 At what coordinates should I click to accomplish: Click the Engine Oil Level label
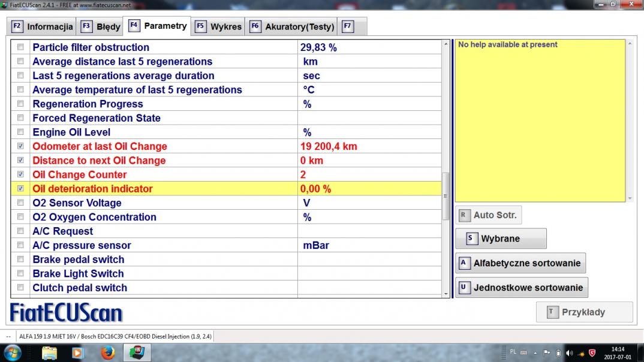pyautogui.click(x=71, y=132)
